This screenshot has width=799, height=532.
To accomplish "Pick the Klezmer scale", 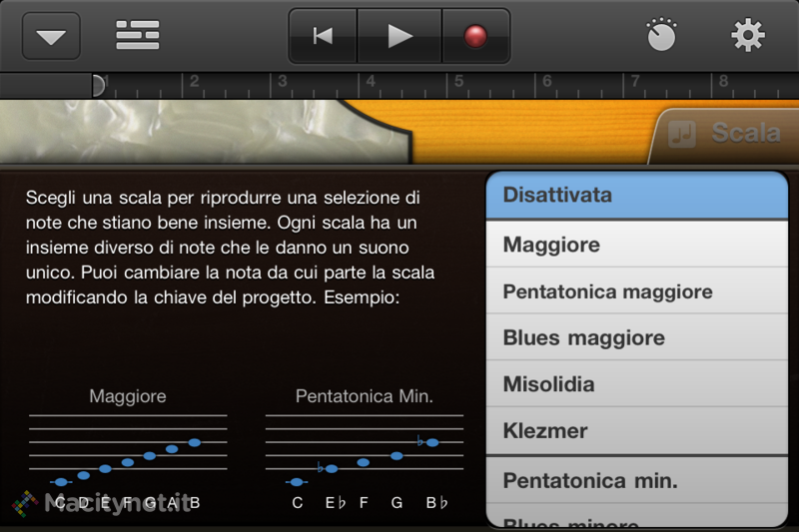I will [637, 431].
